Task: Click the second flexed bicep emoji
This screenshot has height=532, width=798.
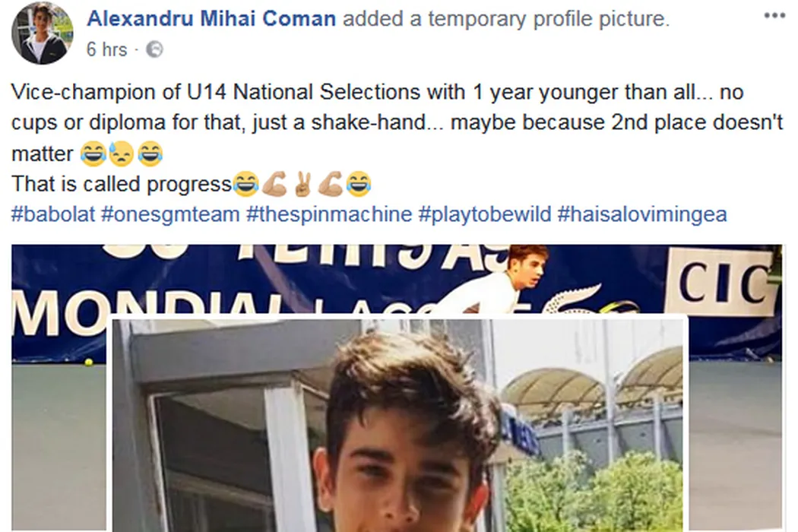Action: point(331,185)
